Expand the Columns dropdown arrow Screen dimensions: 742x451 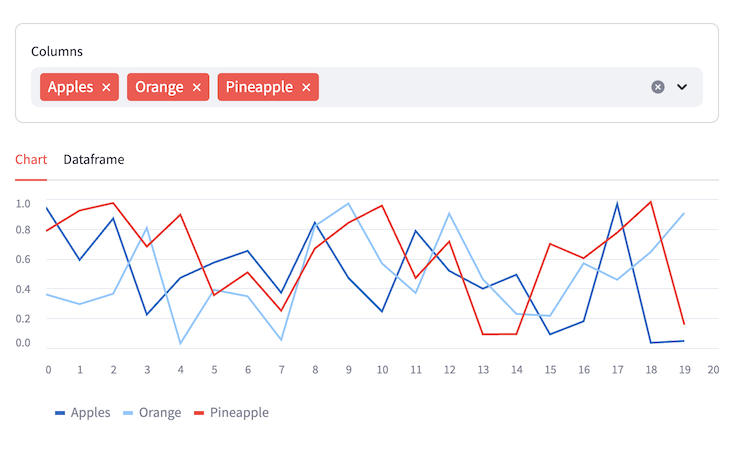pyautogui.click(x=682, y=87)
